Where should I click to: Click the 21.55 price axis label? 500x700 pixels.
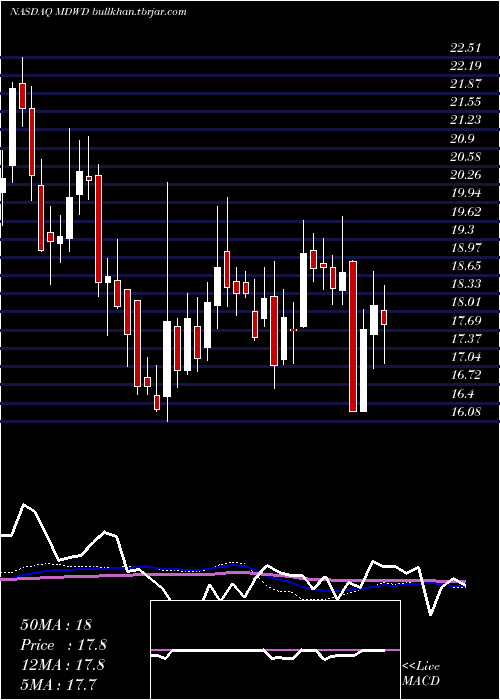(x=466, y=102)
